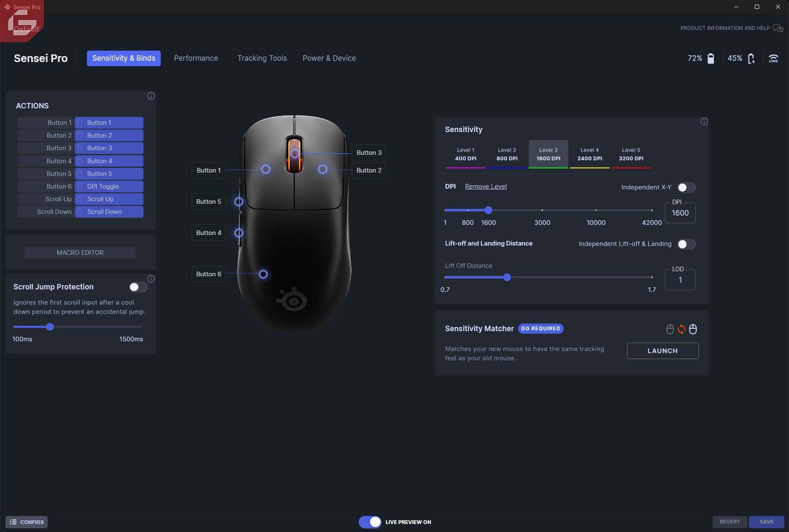Click the Button 1 label box on mouse diagram
Image resolution: width=789 pixels, height=532 pixels.
tap(208, 170)
